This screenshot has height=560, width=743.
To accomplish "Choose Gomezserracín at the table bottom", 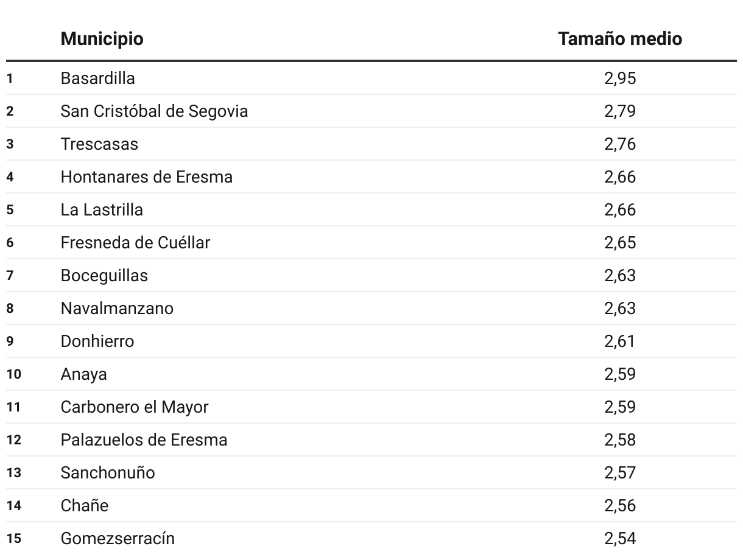I will click(118, 539).
